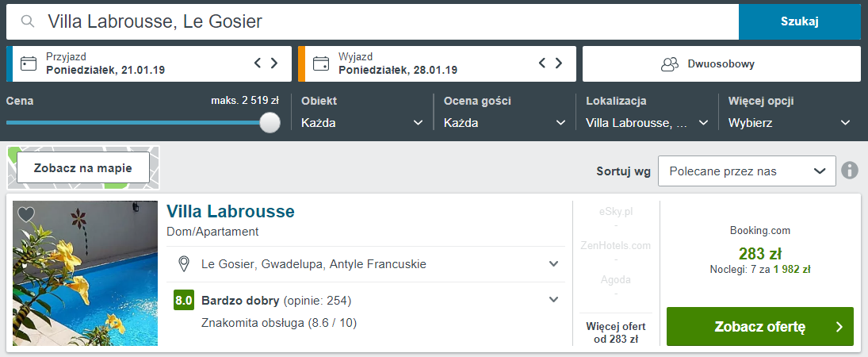Open the Lokalizacja filter dropdown
The height and width of the screenshot is (357, 868).
tap(647, 123)
